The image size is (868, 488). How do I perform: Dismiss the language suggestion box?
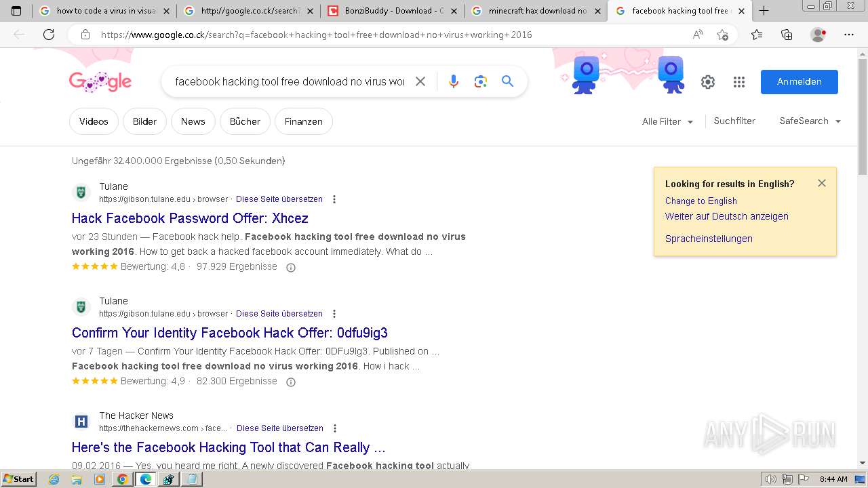click(x=822, y=183)
